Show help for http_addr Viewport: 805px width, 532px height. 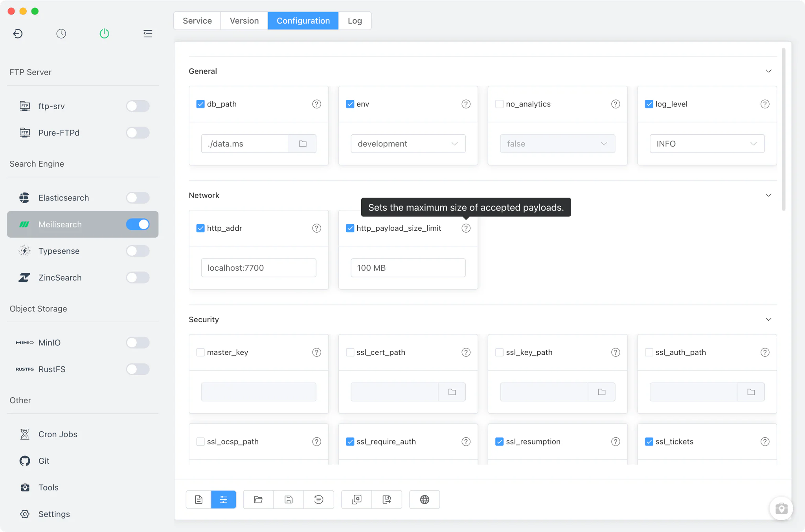click(316, 228)
